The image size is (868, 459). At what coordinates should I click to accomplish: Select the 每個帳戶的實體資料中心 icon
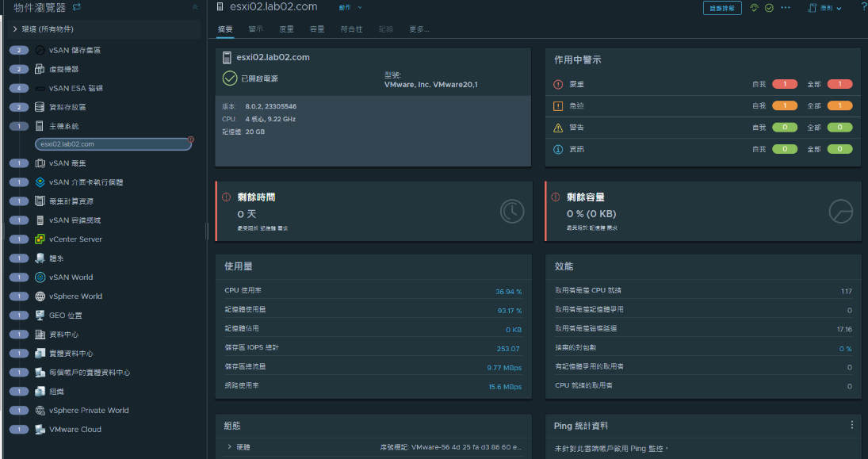tap(40, 373)
